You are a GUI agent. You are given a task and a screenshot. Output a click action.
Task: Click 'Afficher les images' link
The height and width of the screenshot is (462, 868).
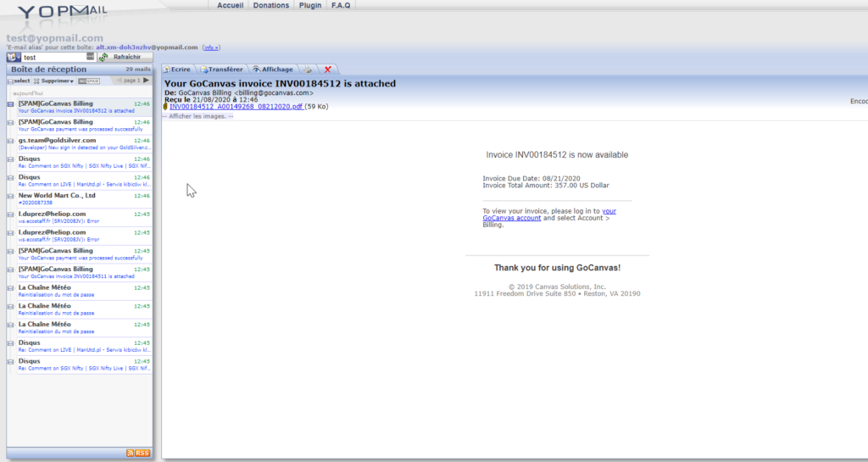198,116
